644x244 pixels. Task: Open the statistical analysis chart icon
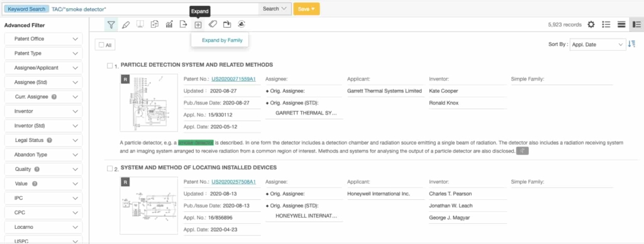point(169,25)
